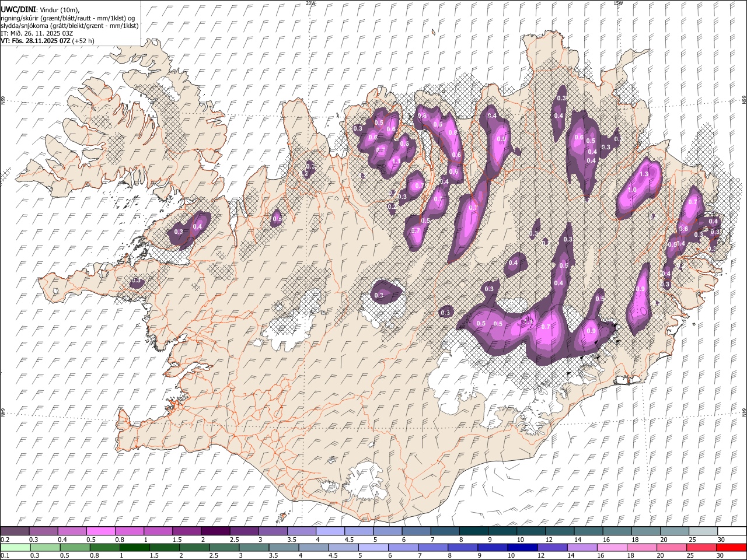This screenshot has height=560, width=747.
Task: Select the lower legend swatch at 5
Action: [373, 548]
